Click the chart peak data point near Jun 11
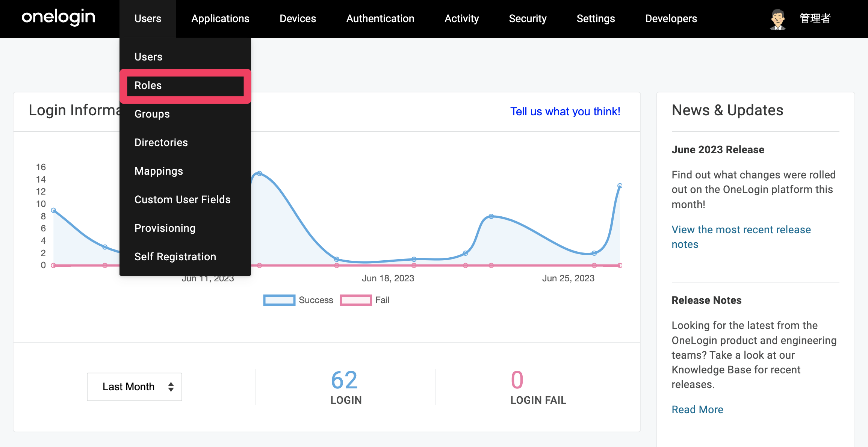The height and width of the screenshot is (447, 868). click(x=259, y=174)
